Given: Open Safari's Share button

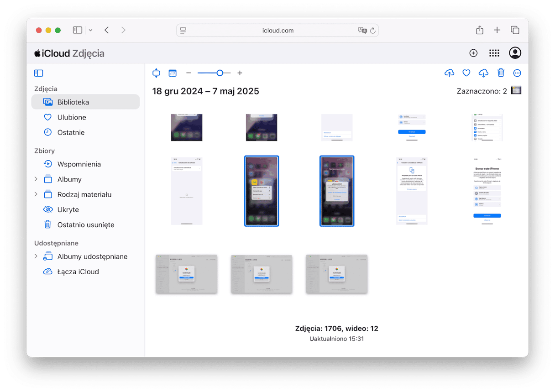Looking at the screenshot, I should coord(480,30).
